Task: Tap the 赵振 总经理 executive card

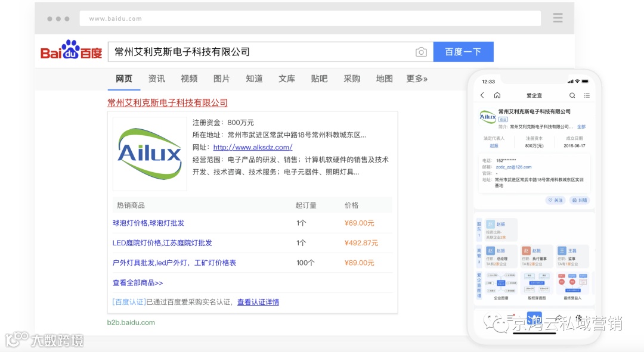Action: (x=501, y=257)
